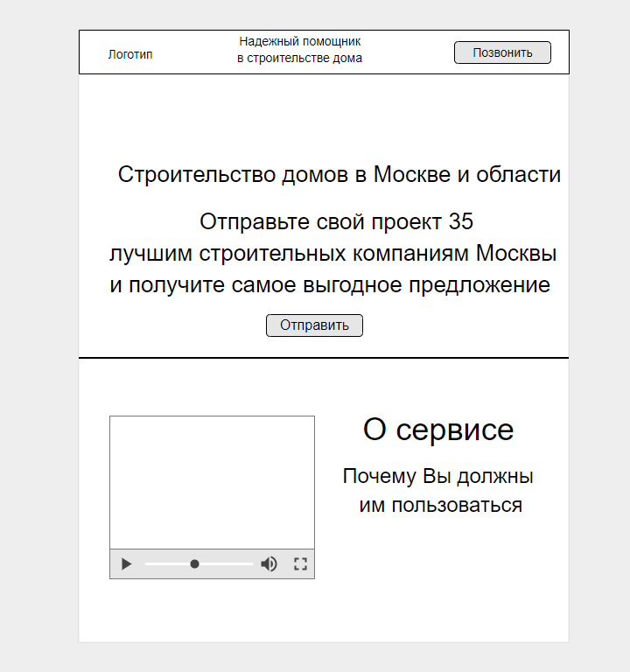
Task: Click the line 'и получите самое выгодное предложение'
Action: point(329,285)
